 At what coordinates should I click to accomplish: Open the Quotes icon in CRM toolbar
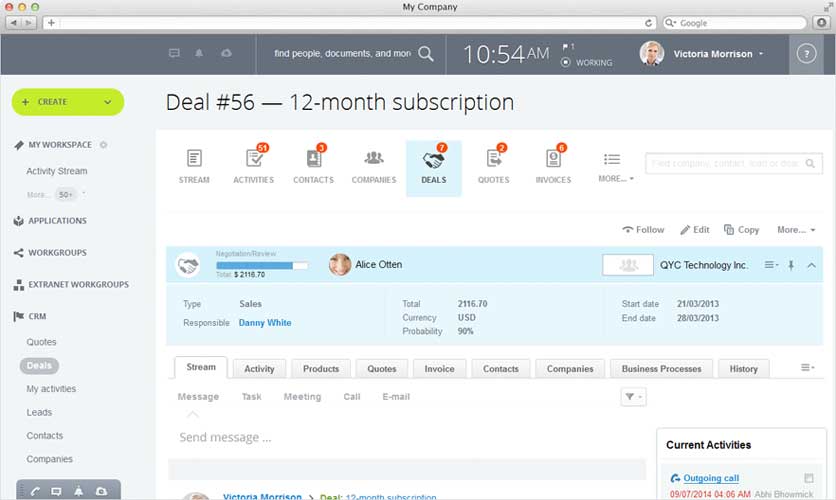click(493, 160)
